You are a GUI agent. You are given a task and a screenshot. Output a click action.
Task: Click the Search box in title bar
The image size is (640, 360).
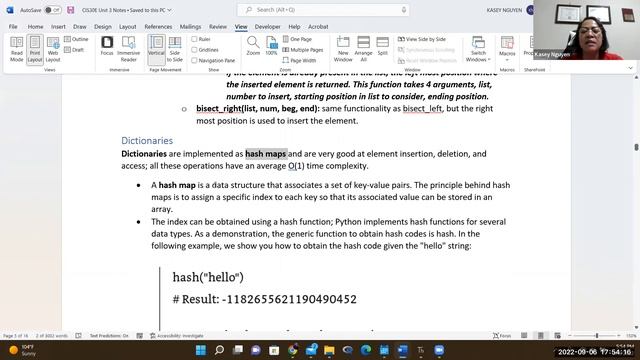coord(323,10)
